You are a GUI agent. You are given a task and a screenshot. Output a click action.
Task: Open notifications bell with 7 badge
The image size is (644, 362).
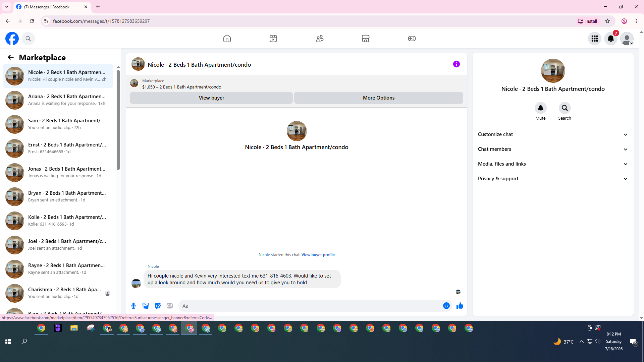[x=611, y=39]
